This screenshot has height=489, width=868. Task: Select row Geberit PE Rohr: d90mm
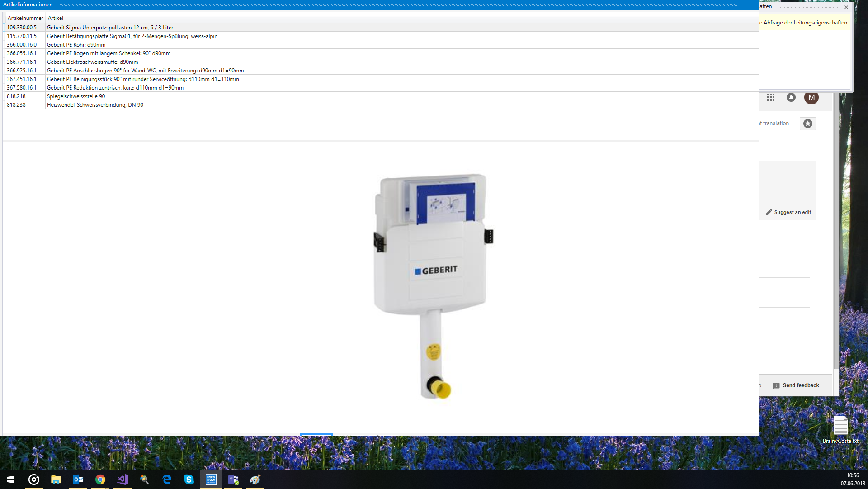click(x=76, y=45)
